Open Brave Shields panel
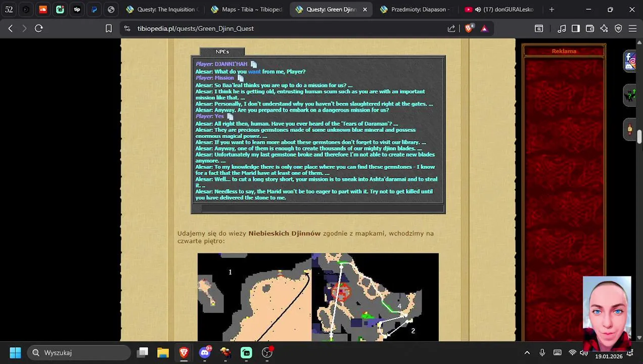Viewport: 643px width, 364px height. (469, 28)
